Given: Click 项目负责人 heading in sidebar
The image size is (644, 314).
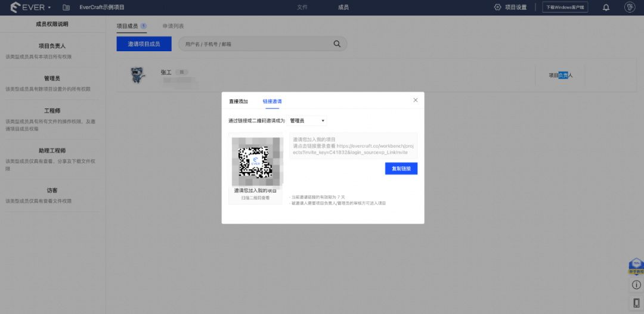Looking at the screenshot, I should coord(52,46).
